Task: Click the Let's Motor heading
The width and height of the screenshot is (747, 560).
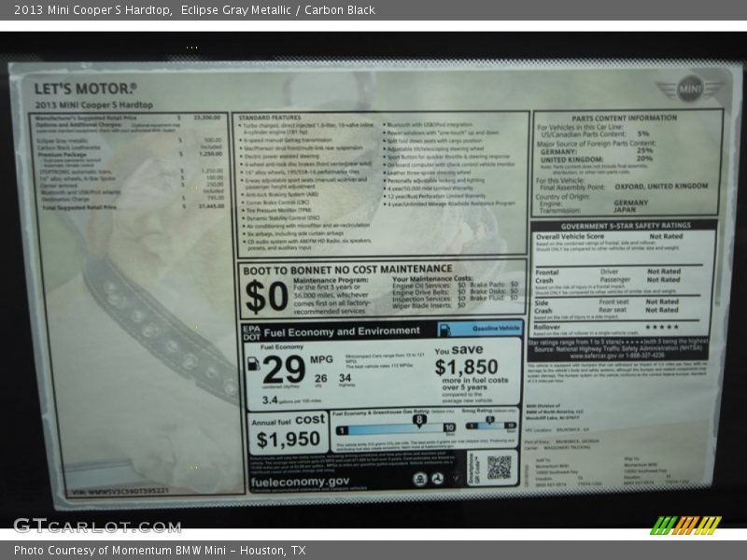Action: (86, 89)
